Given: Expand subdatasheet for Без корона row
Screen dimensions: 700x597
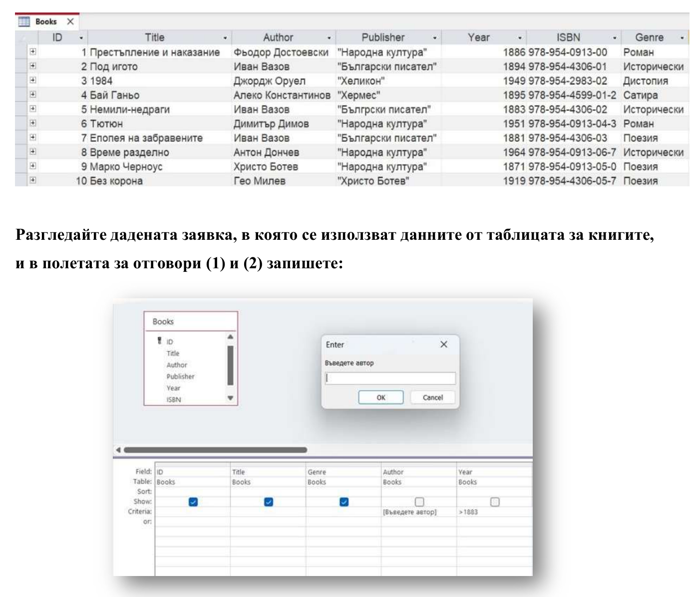Looking at the screenshot, I should [32, 180].
